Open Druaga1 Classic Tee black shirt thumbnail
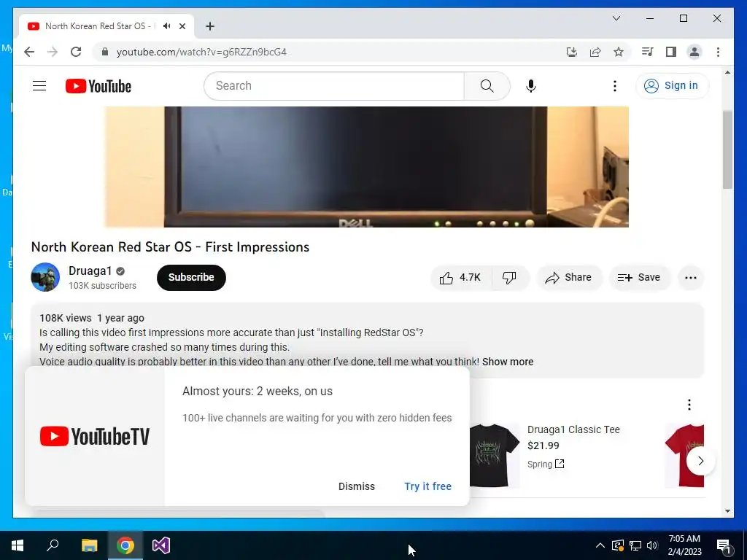Image resolution: width=747 pixels, height=560 pixels. coord(494,455)
